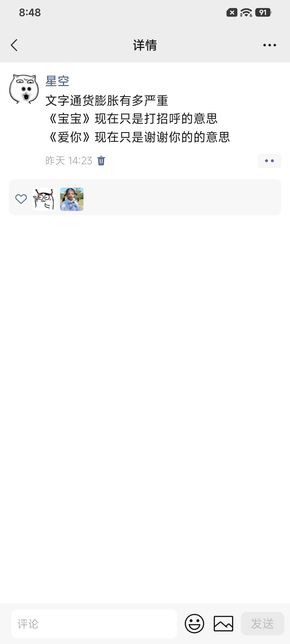The image size is (290, 644).
Task: Tap the post text 文字通货膨胀有多严重
Action: click(107, 100)
